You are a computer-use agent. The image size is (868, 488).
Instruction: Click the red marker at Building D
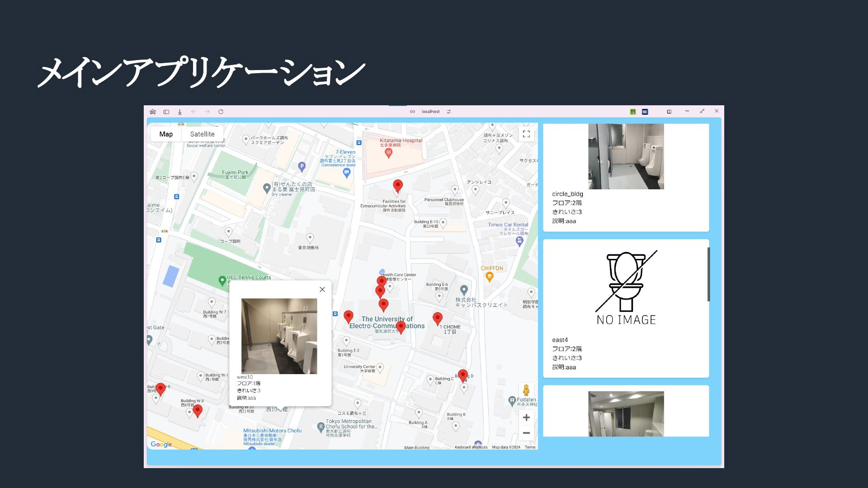click(462, 375)
